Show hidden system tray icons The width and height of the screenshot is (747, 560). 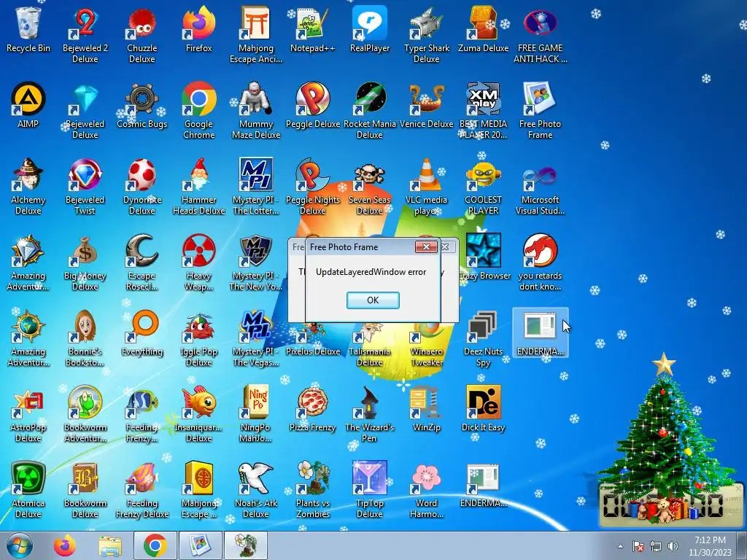[x=620, y=547]
